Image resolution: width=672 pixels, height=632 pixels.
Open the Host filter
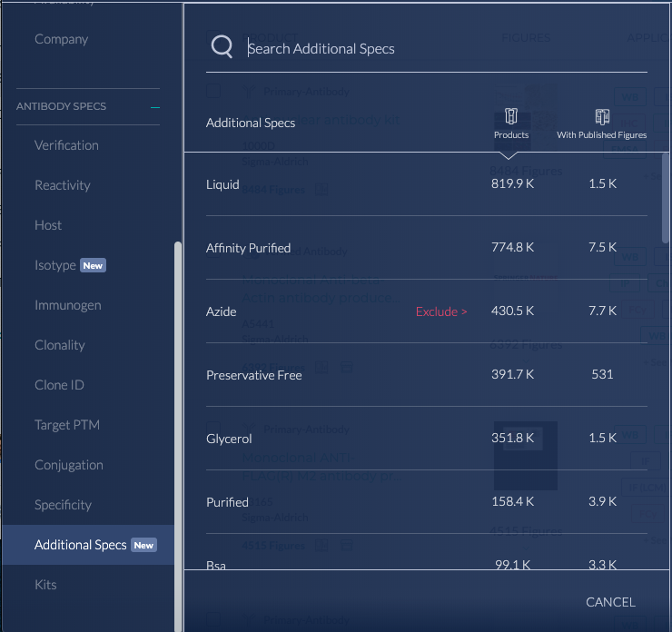pyautogui.click(x=48, y=225)
